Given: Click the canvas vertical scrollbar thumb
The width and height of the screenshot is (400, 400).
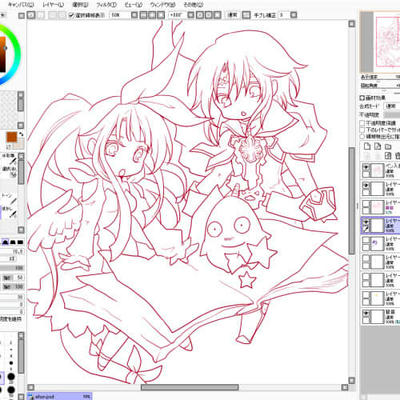Looking at the screenshot, I should pos(352,200).
